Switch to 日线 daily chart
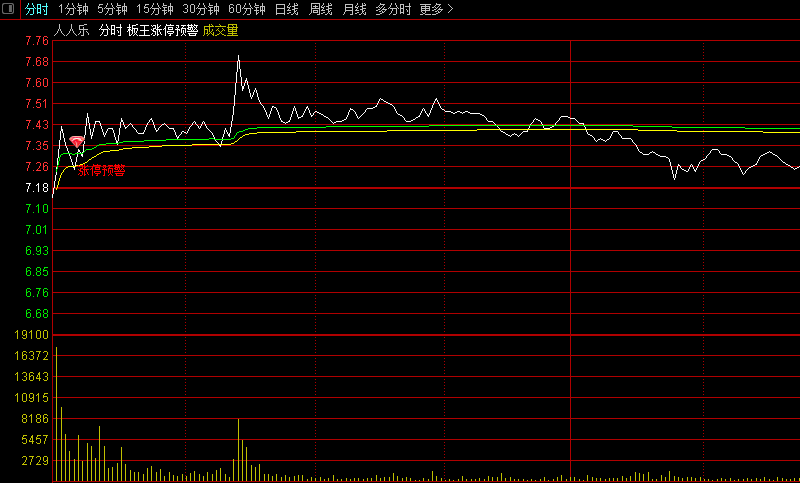800x483 pixels. [286, 9]
